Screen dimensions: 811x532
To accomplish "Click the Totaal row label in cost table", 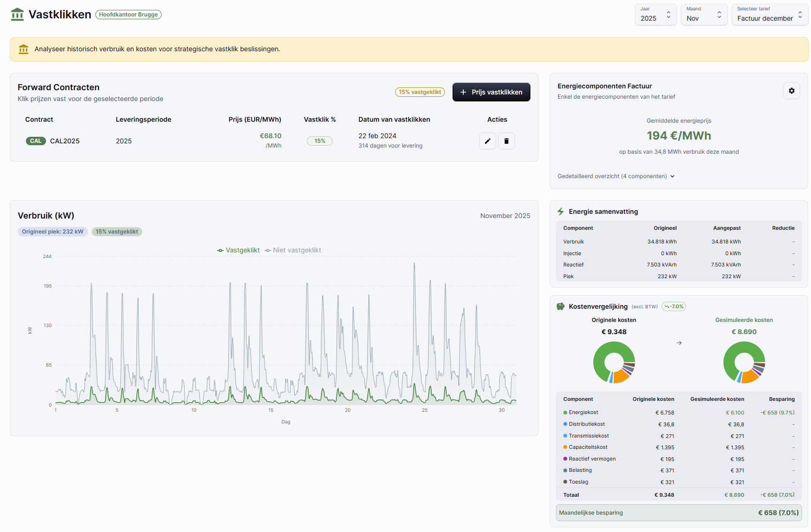I will pyautogui.click(x=571, y=495).
